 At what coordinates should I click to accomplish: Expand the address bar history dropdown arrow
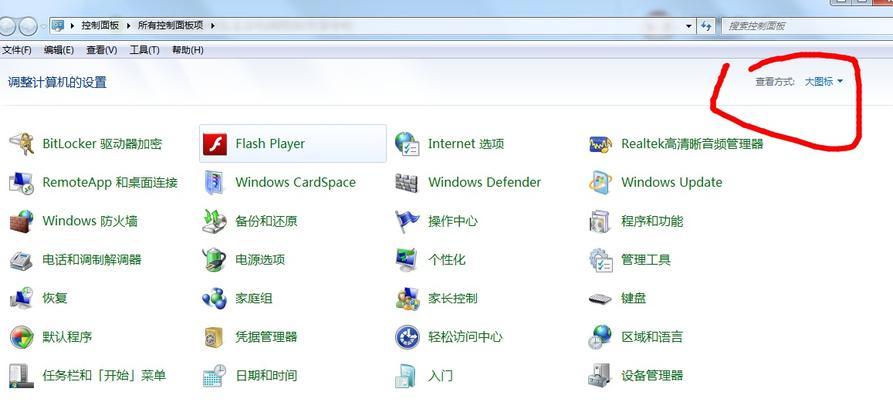click(689, 26)
